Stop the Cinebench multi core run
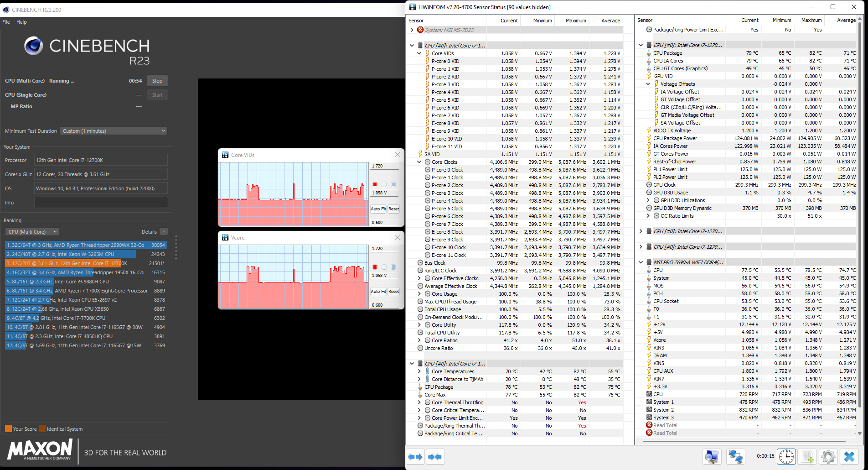This screenshot has width=868, height=470. click(x=157, y=81)
